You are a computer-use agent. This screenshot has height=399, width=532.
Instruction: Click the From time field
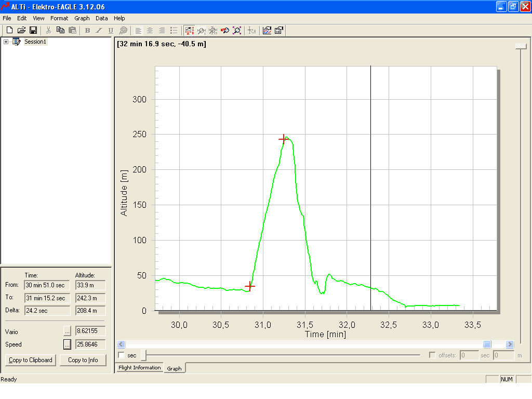click(47, 285)
